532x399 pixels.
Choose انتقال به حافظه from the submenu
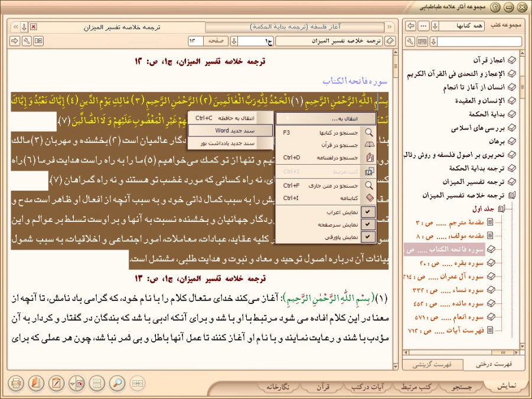coord(230,118)
